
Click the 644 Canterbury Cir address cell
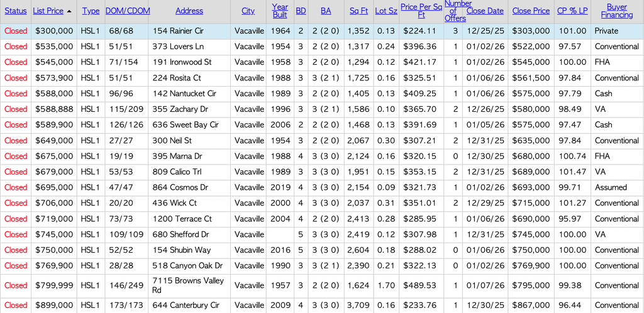[186, 305]
